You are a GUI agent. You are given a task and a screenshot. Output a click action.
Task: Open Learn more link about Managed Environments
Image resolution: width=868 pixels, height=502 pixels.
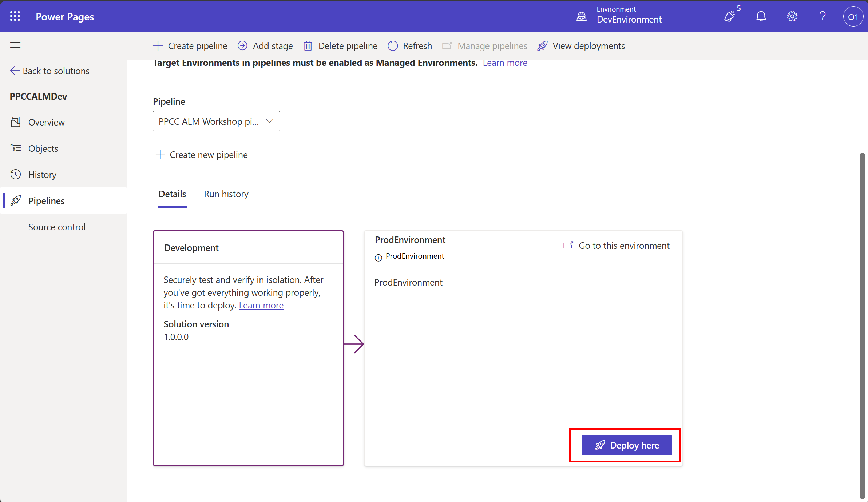click(x=505, y=63)
